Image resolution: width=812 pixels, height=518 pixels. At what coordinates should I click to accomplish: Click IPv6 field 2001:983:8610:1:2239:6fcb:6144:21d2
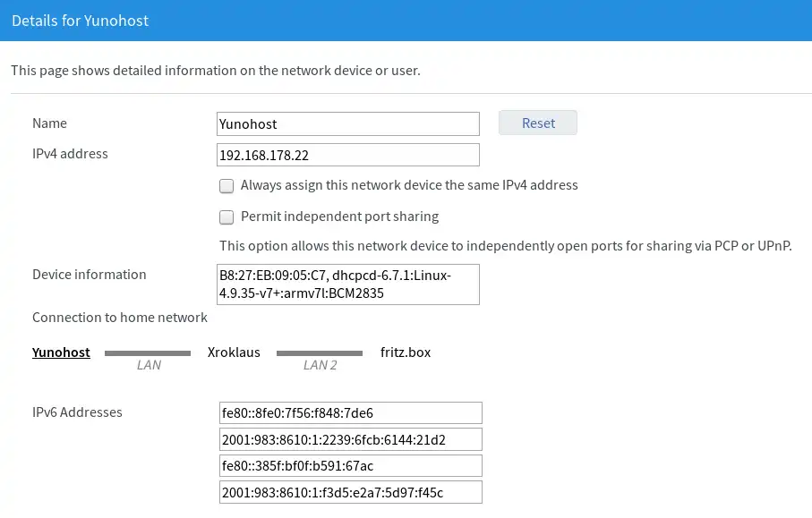click(351, 439)
